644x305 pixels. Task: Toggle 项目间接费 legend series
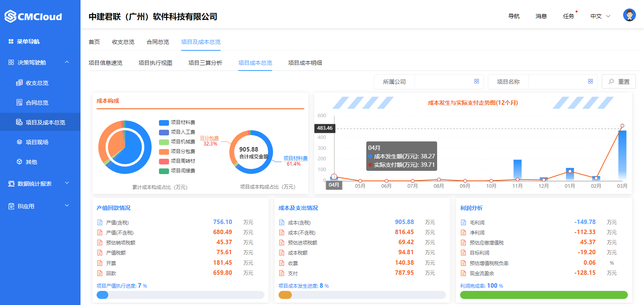tap(177, 171)
